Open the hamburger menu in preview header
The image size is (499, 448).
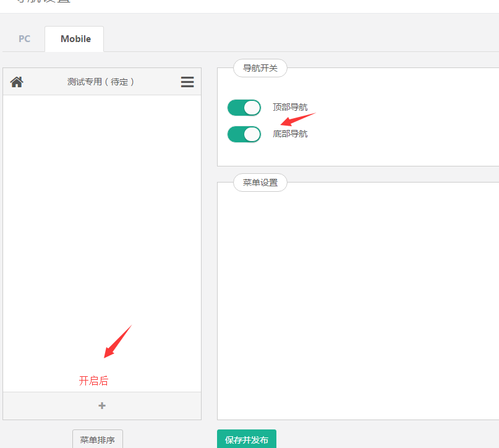pyautogui.click(x=187, y=82)
